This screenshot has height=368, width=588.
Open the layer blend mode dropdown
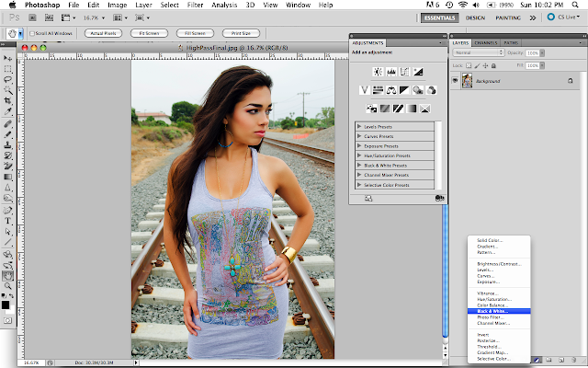[x=479, y=53]
